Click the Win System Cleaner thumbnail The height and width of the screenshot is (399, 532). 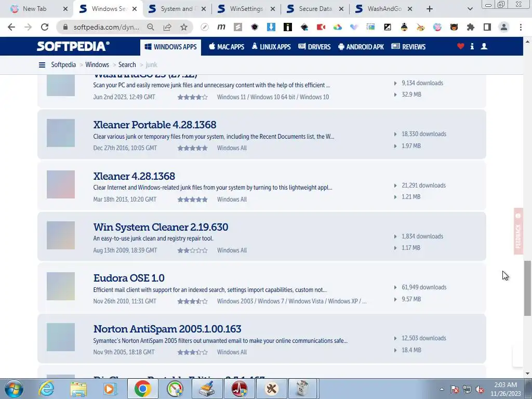pos(61,235)
